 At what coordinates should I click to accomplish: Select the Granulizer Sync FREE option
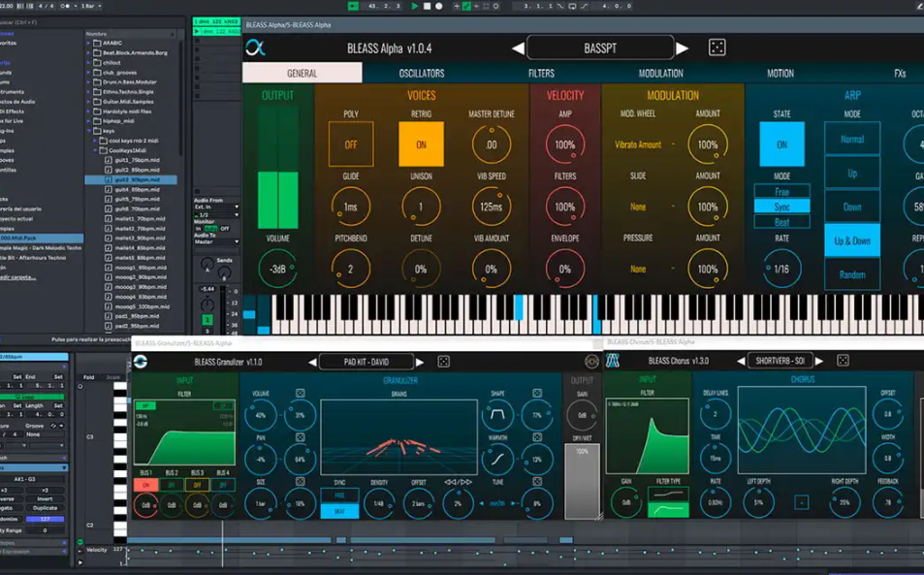[339, 495]
